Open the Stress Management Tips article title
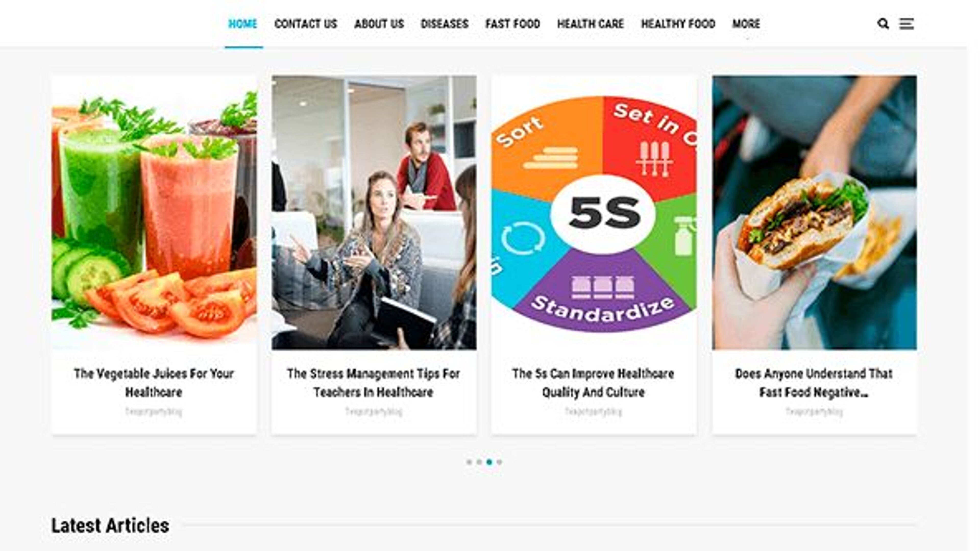 coord(374,383)
